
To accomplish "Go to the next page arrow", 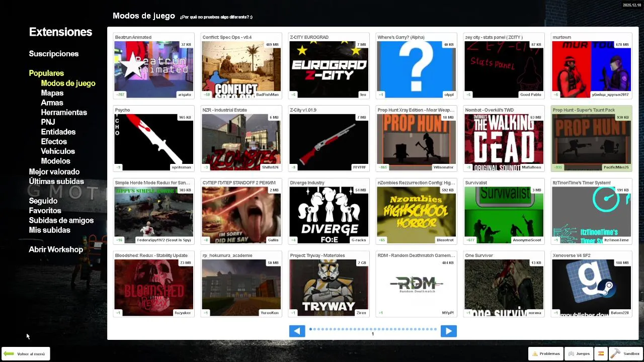I will click(x=448, y=331).
